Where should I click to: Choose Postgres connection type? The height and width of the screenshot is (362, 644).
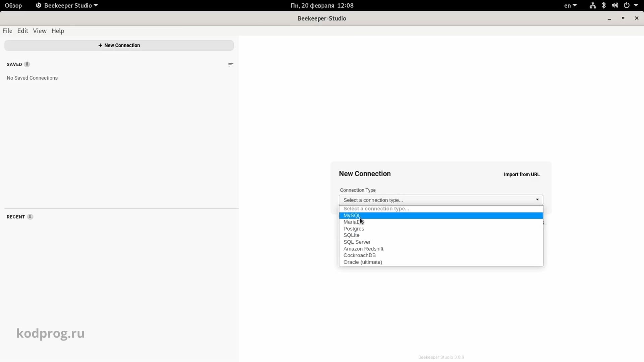coord(441,229)
